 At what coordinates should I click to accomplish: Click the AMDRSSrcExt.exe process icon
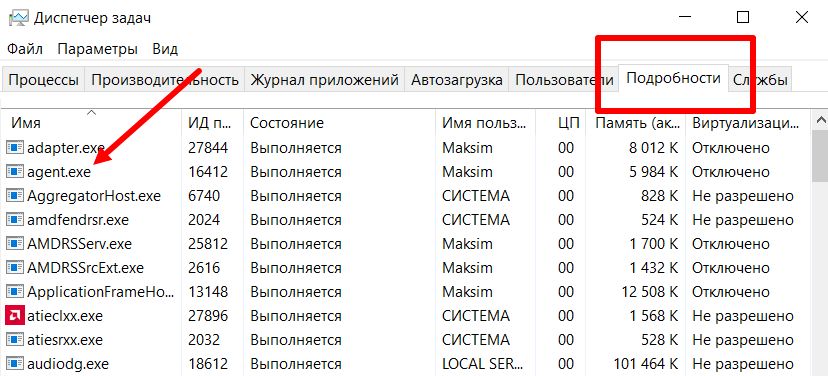15,268
